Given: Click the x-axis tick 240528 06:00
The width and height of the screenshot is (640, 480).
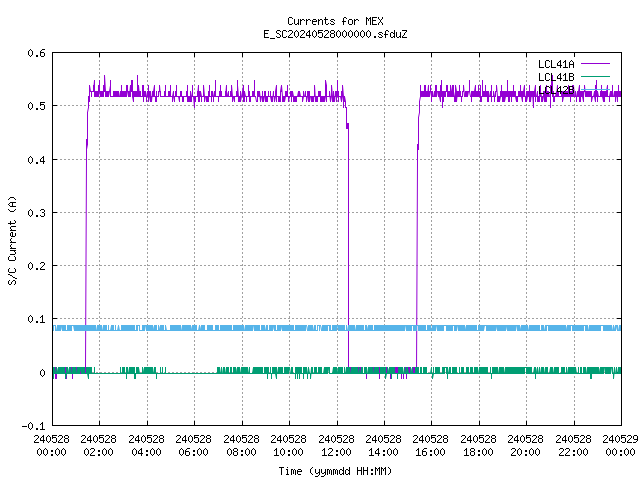Looking at the screenshot, I should tap(193, 445).
